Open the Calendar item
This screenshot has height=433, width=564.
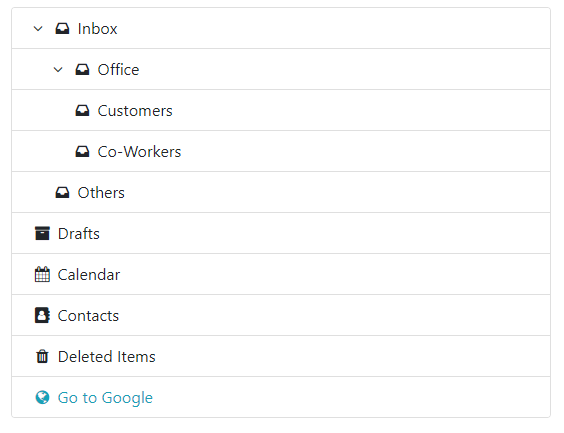pyautogui.click(x=281, y=274)
